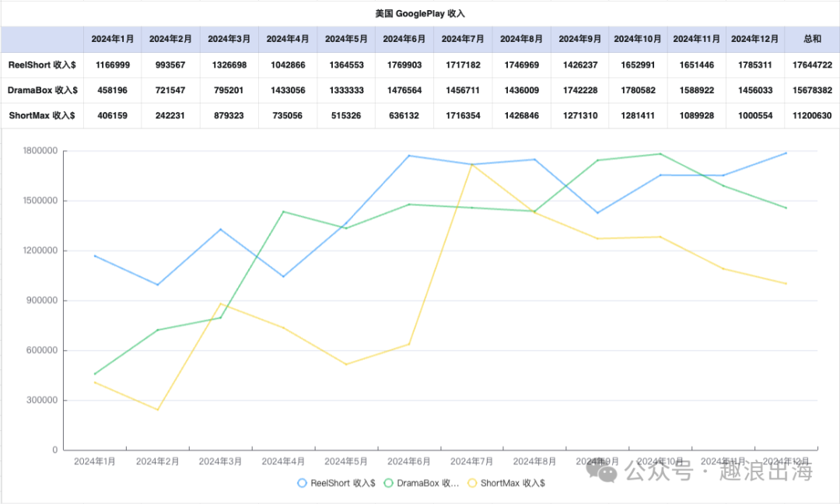
Task: Select ShortMax total 11200630
Action: tap(812, 115)
